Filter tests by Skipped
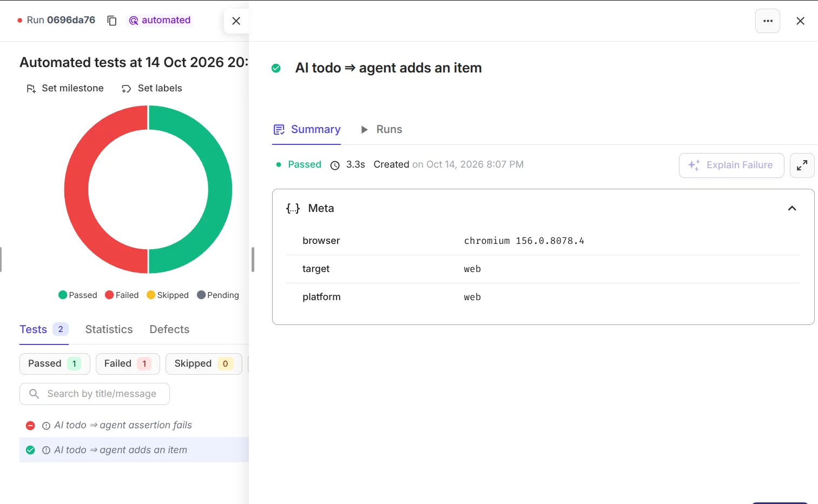This screenshot has height=504, width=818. pyautogui.click(x=203, y=363)
